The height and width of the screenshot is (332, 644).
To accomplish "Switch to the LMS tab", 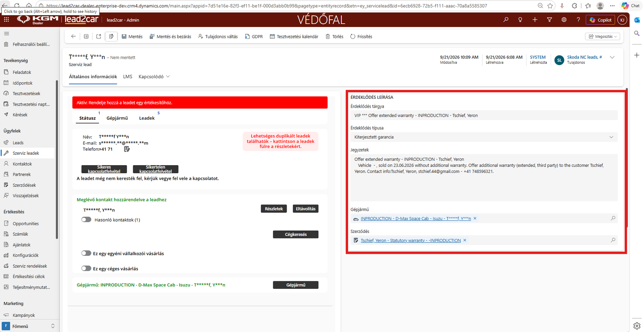I will pos(128,77).
